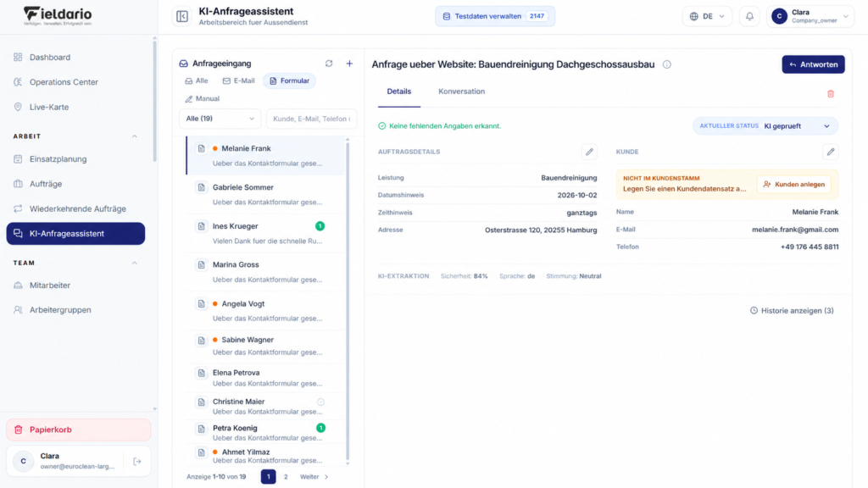Screen dimensions: 868x488
Task: Open the Clara user menu
Action: tap(810, 17)
